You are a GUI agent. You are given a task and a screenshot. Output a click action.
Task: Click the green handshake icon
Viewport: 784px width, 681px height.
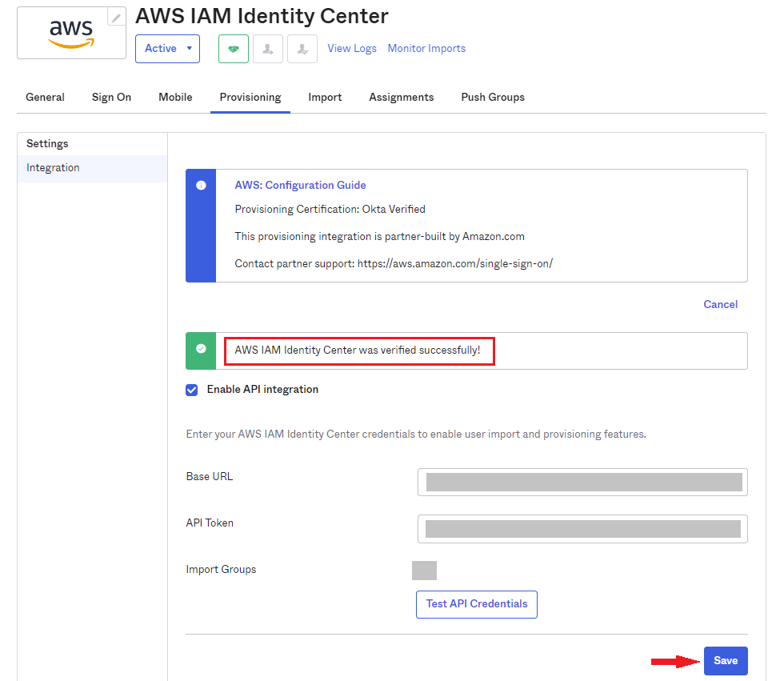click(234, 49)
